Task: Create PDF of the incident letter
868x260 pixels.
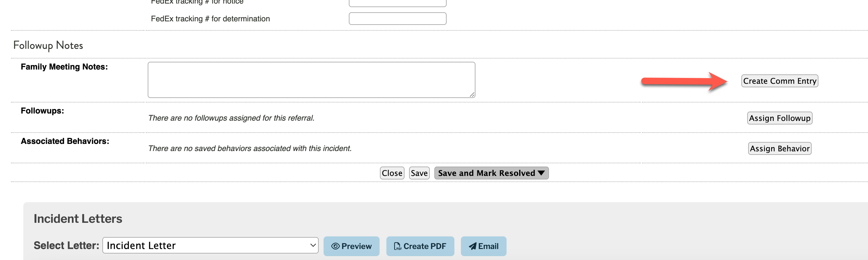Action: coord(420,246)
